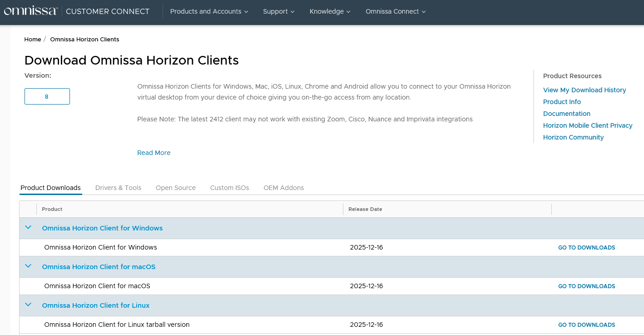Switch to the Drivers & Tools tab

tap(118, 188)
